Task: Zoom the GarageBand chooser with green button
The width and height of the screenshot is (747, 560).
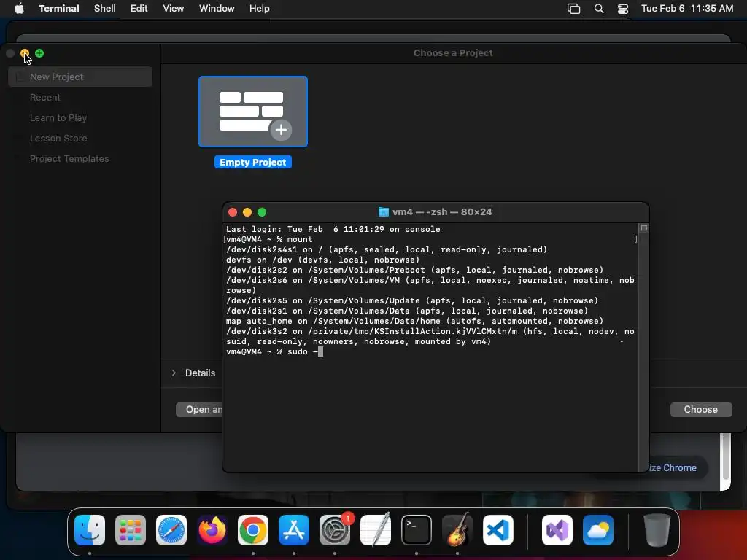Action: point(39,53)
